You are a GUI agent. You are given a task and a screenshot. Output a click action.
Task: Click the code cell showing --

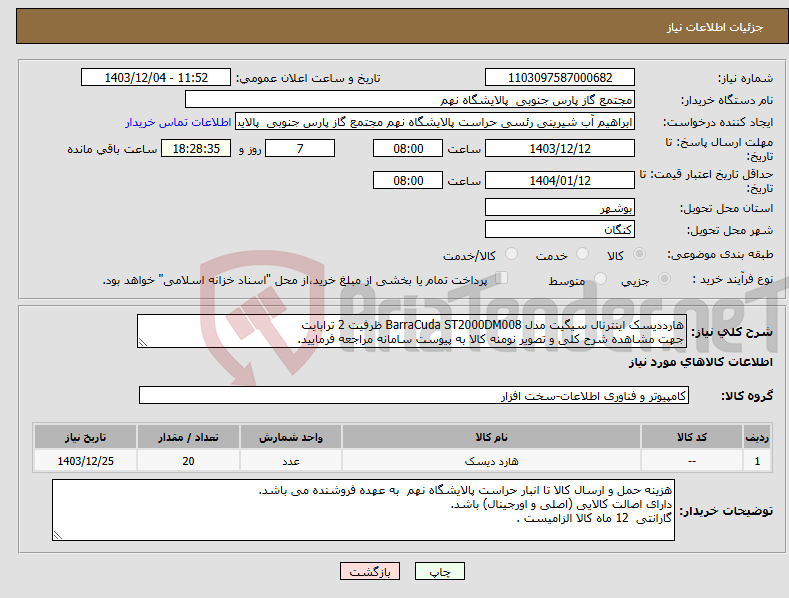[x=692, y=461]
